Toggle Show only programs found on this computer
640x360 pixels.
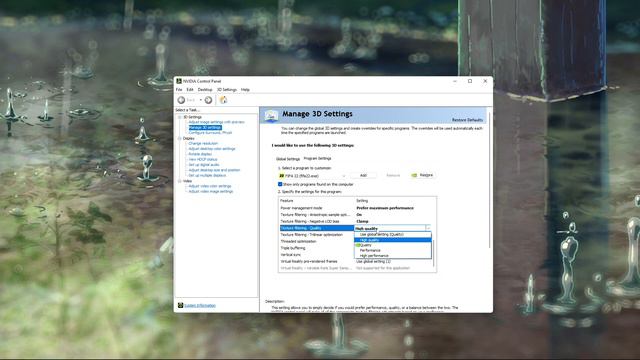coord(280,184)
